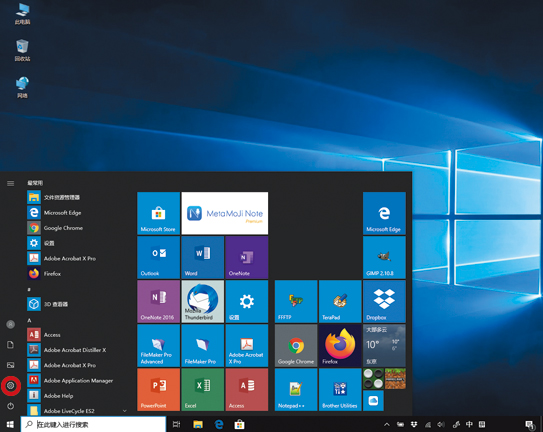The width and height of the screenshot is (543, 432).
Task: Open the FileMaker Pro tile
Action: [203, 345]
